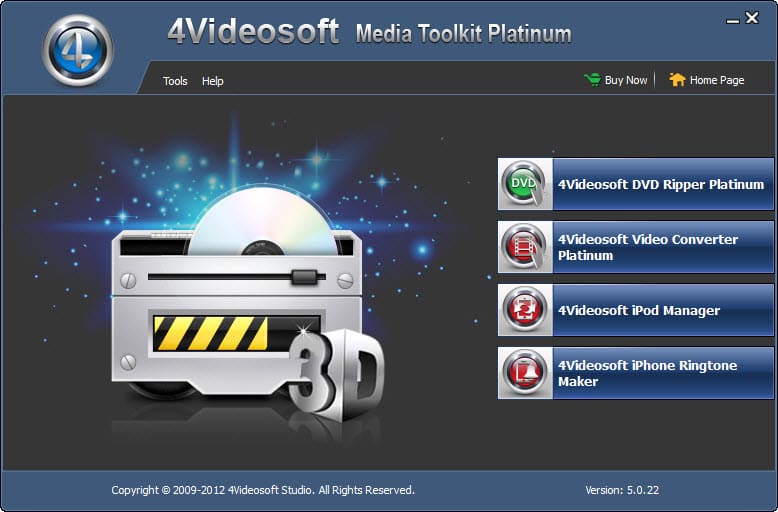
Task: Open the Tools menu
Action: point(175,81)
